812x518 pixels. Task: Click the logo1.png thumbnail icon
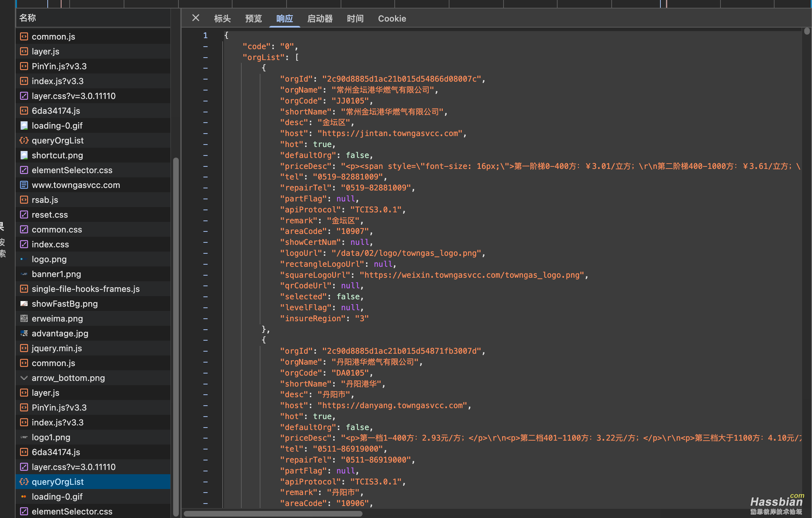point(24,437)
